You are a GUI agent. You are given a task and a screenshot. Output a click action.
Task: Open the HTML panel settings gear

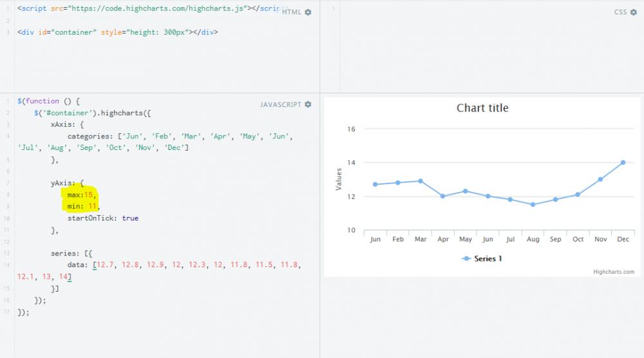pos(308,12)
